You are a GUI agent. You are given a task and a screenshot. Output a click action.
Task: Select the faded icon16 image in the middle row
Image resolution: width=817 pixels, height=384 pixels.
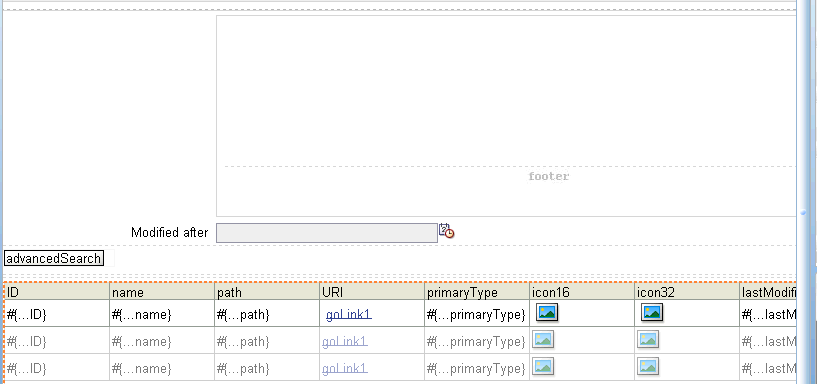(543, 340)
